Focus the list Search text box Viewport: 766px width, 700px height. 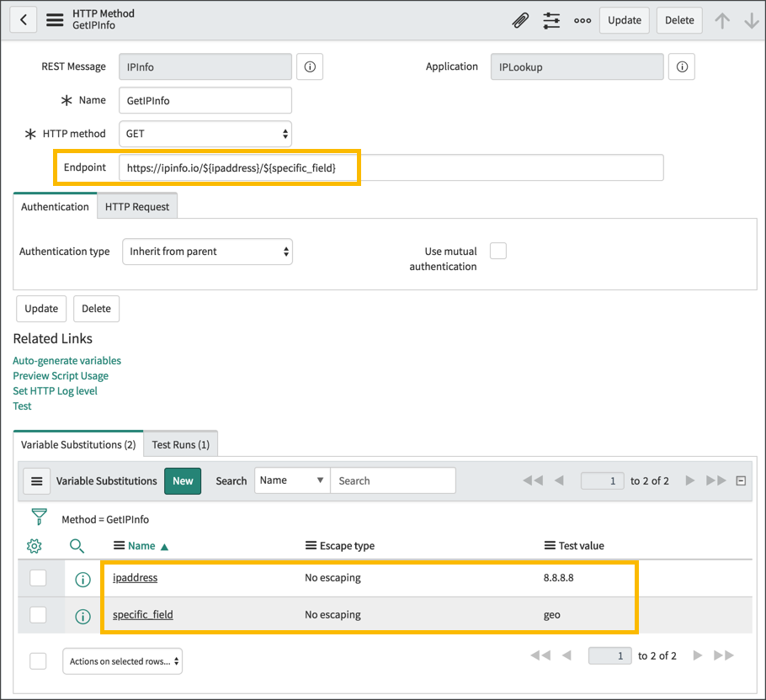tap(393, 480)
